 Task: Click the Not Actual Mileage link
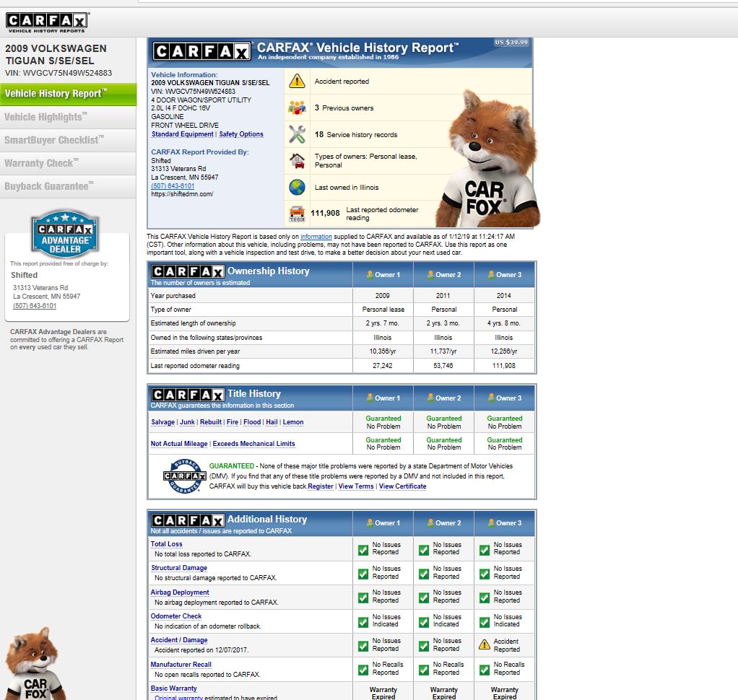tap(179, 444)
